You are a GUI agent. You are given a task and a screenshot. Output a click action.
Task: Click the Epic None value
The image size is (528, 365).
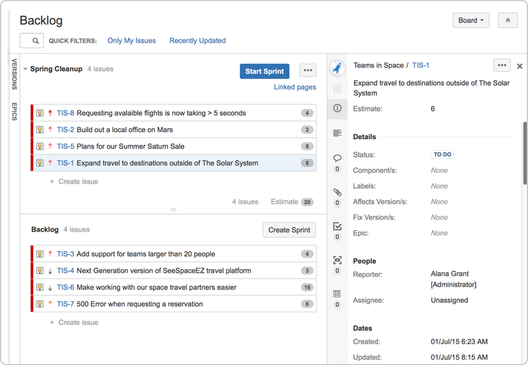click(439, 233)
